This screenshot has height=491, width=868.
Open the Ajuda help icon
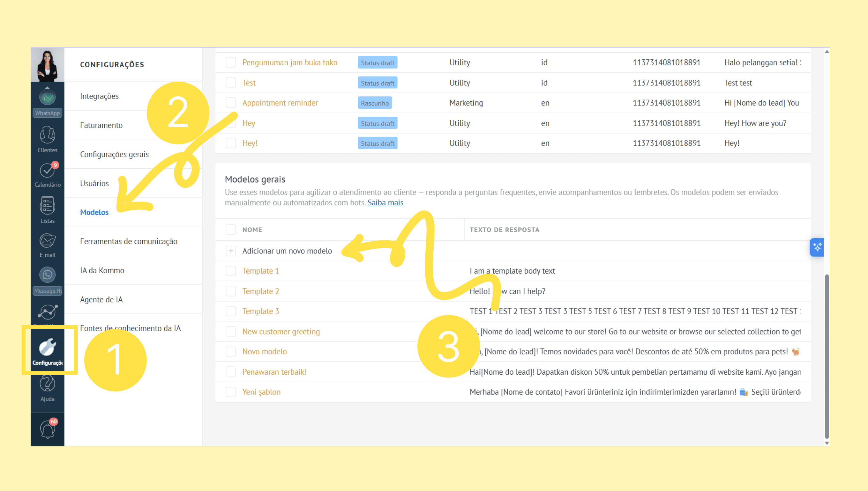tap(47, 384)
